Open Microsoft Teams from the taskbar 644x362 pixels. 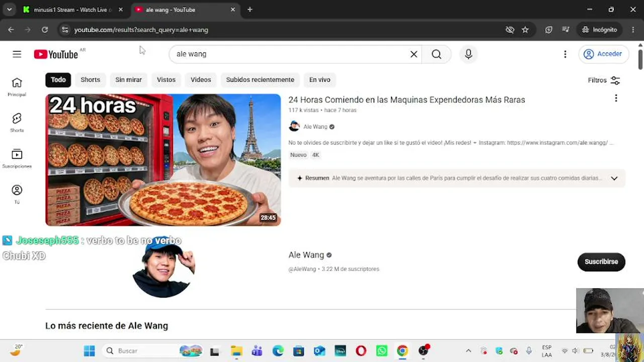click(257, 351)
